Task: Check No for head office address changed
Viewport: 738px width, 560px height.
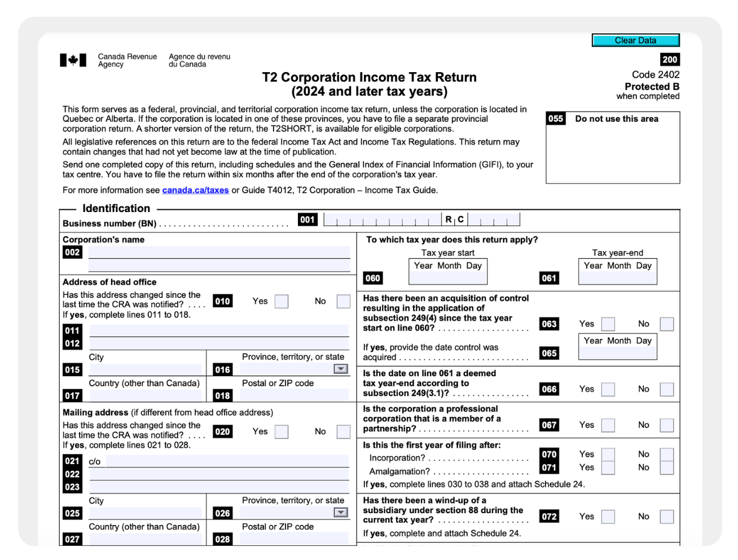Action: (343, 301)
